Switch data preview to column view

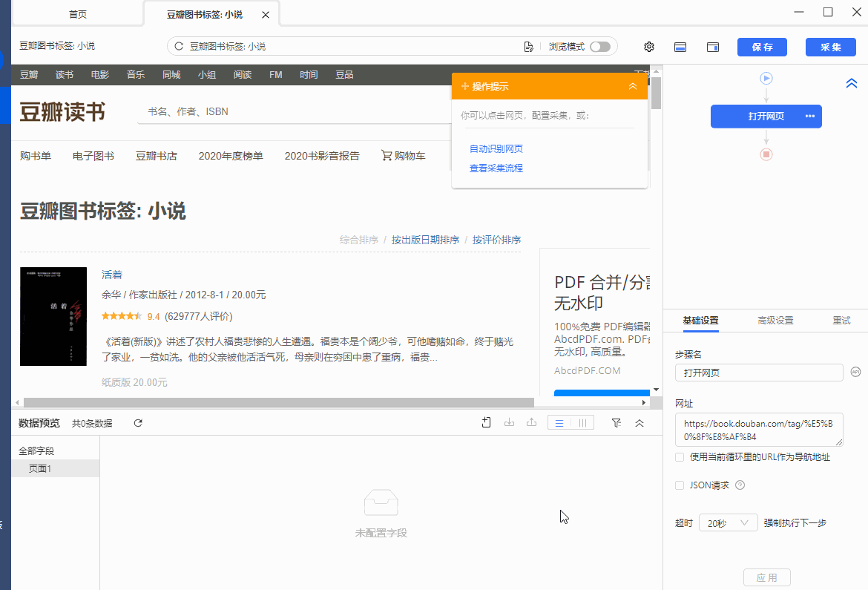582,423
